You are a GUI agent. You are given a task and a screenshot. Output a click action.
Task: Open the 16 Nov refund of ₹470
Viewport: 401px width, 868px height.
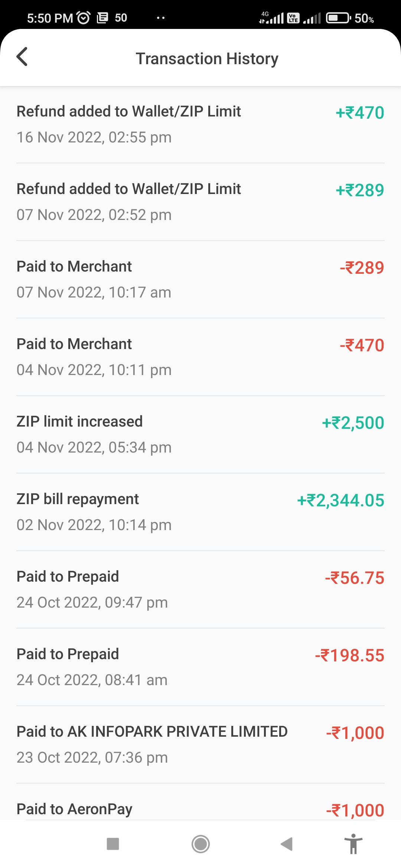(200, 124)
